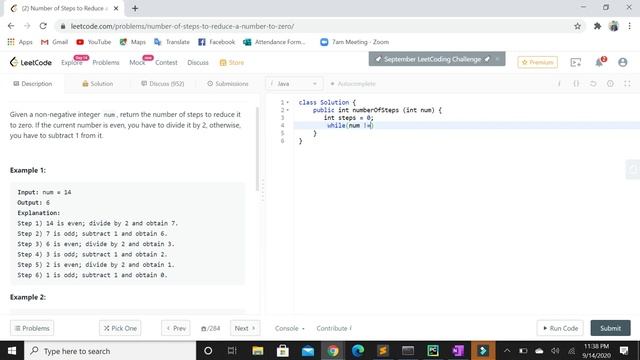Switch to the Description tab
640x360 pixels.
pos(33,84)
